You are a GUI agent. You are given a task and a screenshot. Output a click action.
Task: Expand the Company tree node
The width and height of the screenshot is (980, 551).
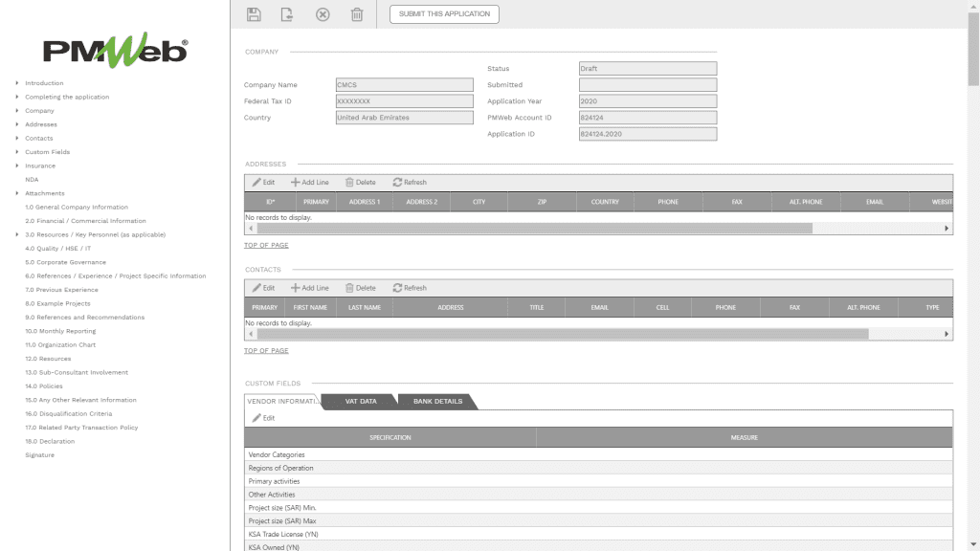[x=17, y=110]
